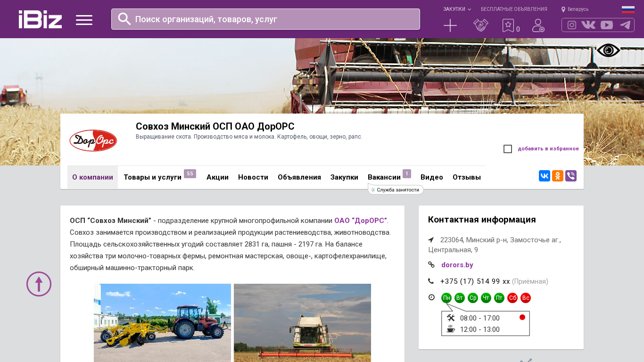Open iBiz VK page
The image size is (644, 362).
coord(588,25)
